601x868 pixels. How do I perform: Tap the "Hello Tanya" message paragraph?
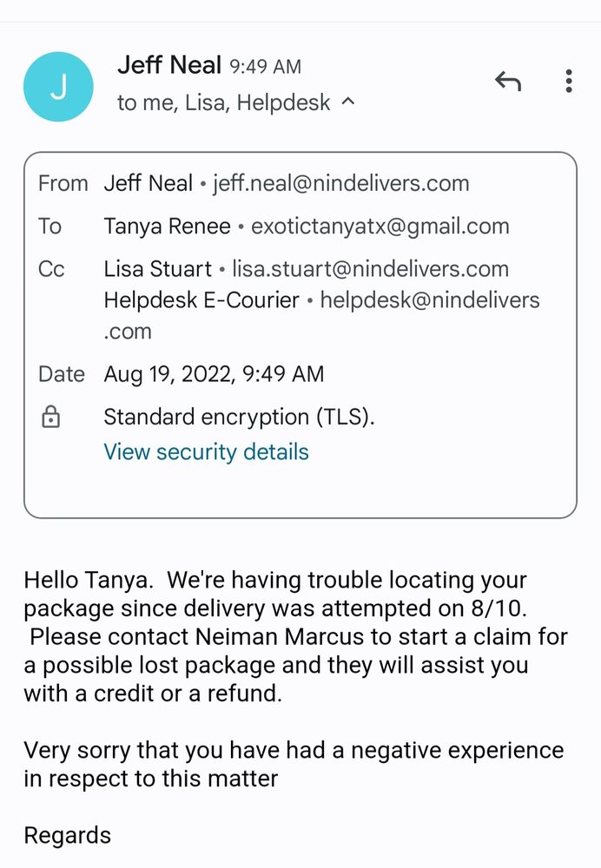tap(295, 636)
